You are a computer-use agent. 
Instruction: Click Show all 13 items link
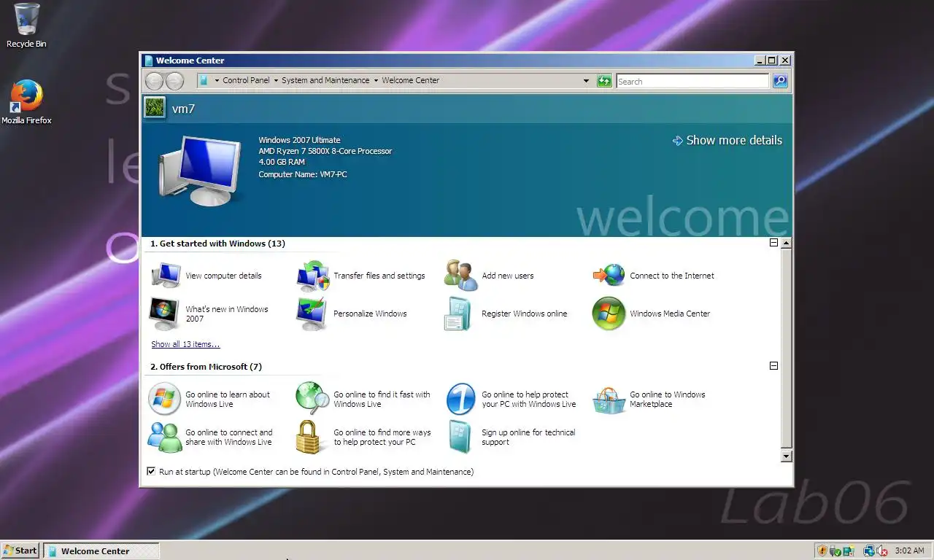point(185,344)
